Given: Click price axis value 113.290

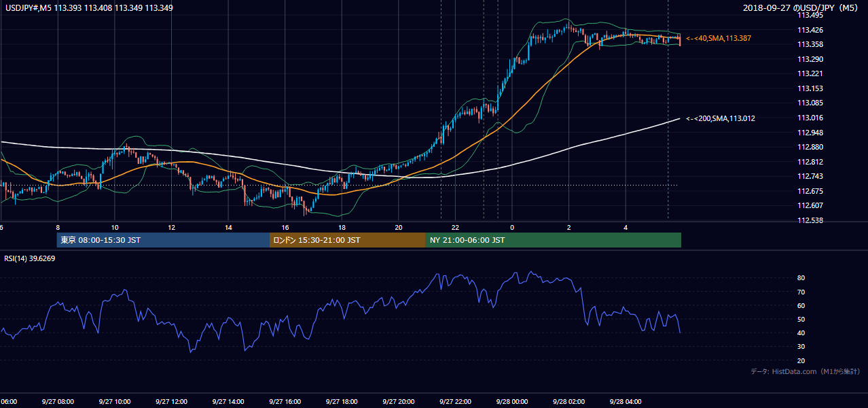Looking at the screenshot, I should click(810, 59).
